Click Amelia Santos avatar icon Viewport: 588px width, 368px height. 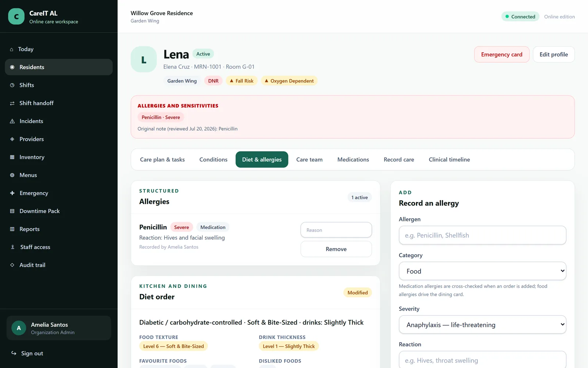point(19,328)
